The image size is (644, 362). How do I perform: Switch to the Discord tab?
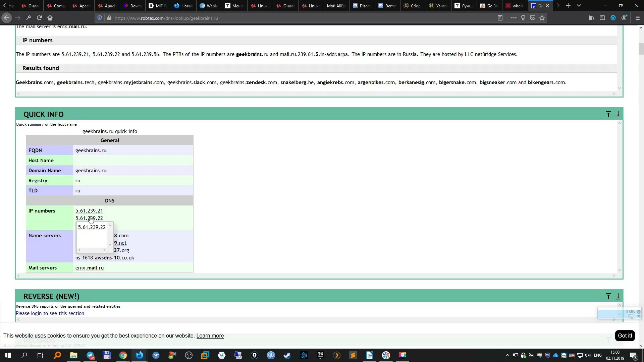pos(362,6)
